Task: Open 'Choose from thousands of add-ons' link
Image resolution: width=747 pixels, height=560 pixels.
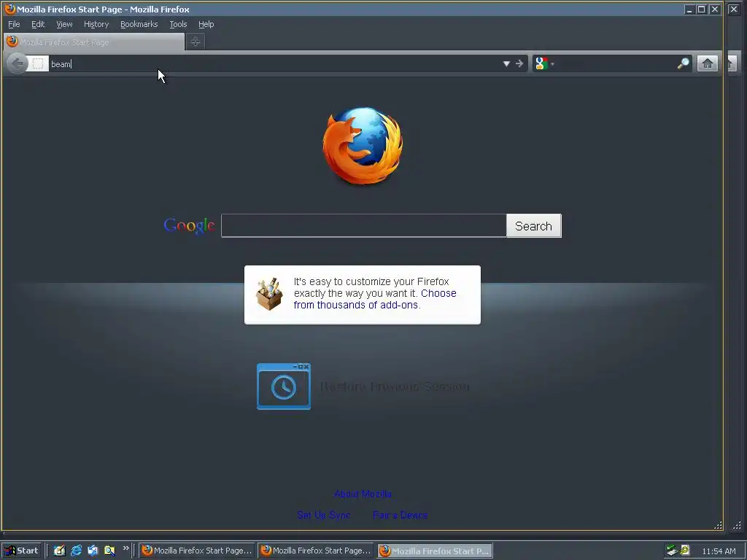Action: click(x=375, y=299)
